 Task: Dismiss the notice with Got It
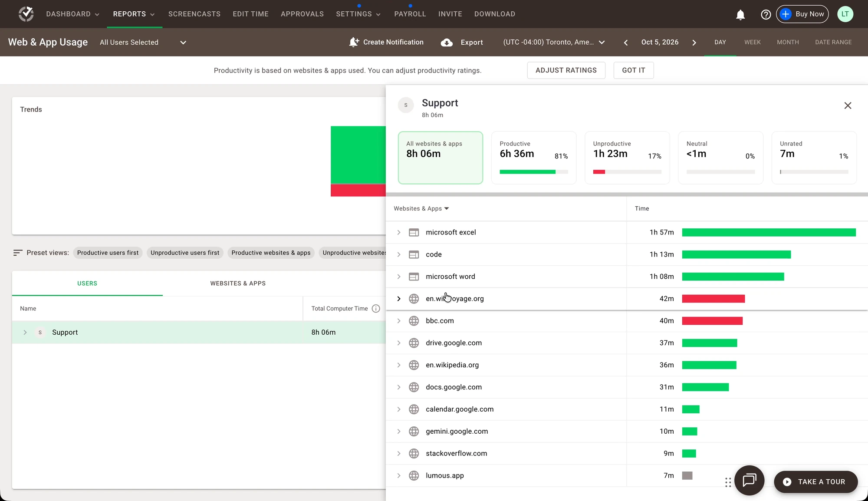click(x=633, y=70)
